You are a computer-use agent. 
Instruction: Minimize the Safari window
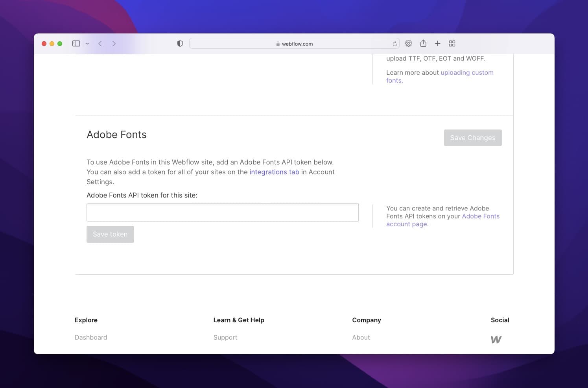click(x=52, y=44)
